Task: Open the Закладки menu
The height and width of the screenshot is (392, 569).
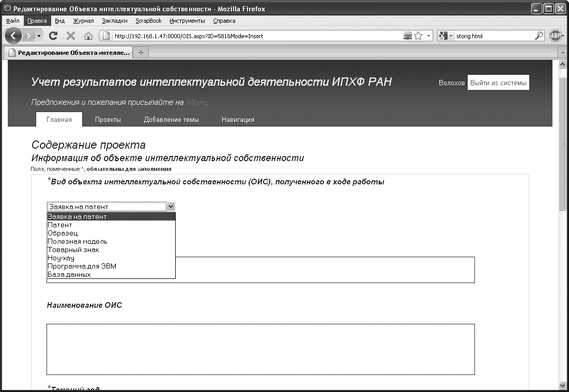Action: click(x=115, y=21)
